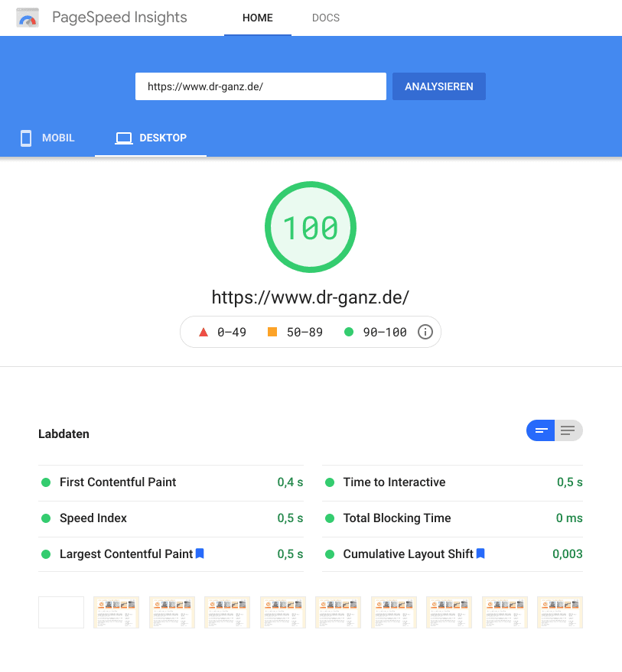Expand the Time to Interactive row
Viewport: 622px width, 672px height.
pos(394,482)
